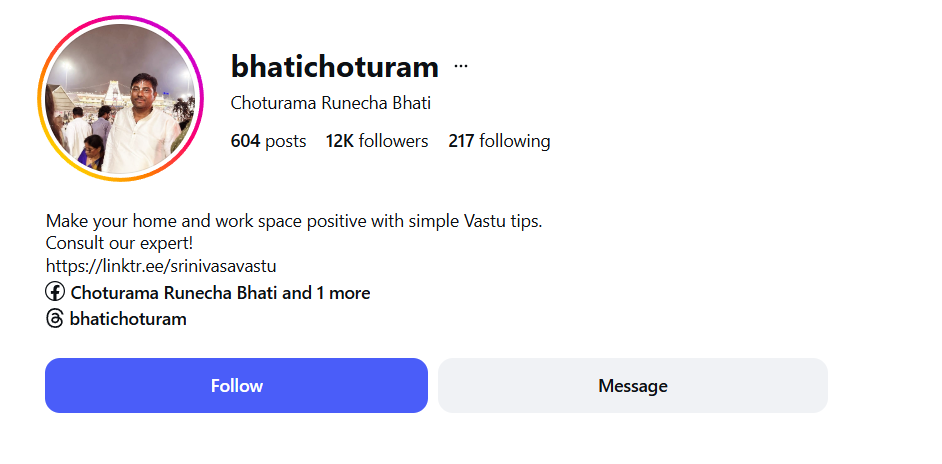Open the bhatichoturam Threads profile link
The height and width of the screenshot is (464, 942).
point(128,319)
